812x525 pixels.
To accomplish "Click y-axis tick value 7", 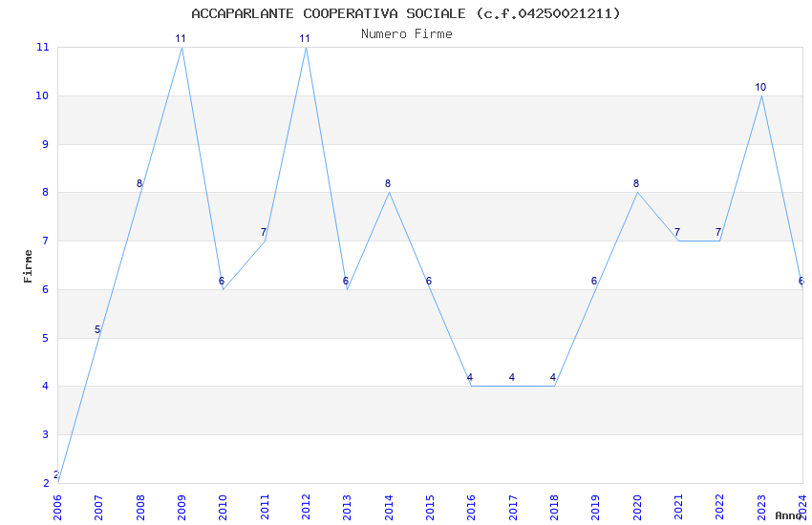I will coord(46,241).
